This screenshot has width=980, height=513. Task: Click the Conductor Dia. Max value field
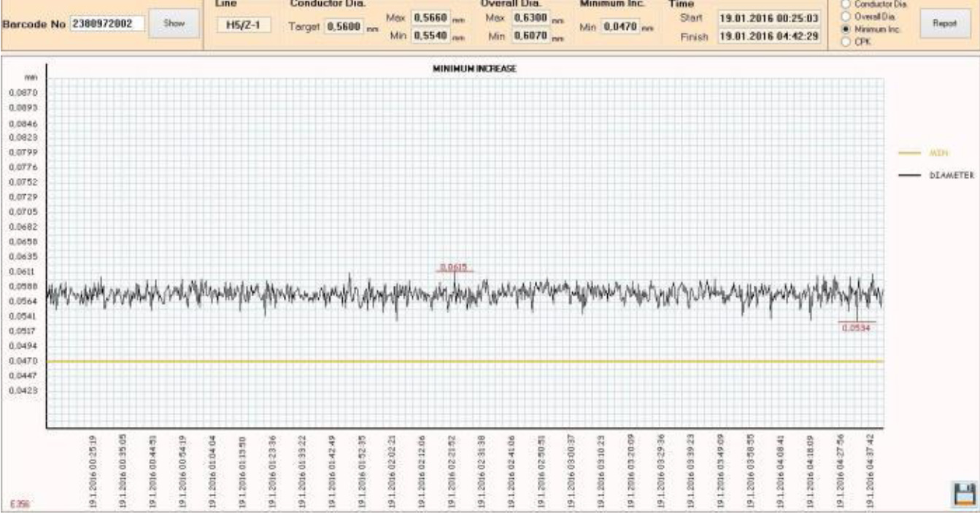coord(430,18)
